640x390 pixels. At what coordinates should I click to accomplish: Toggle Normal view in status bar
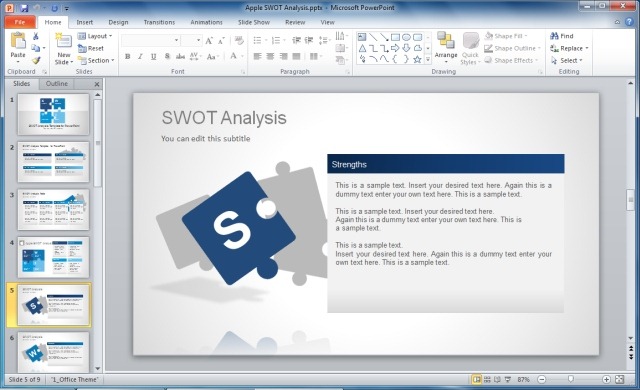click(476, 379)
